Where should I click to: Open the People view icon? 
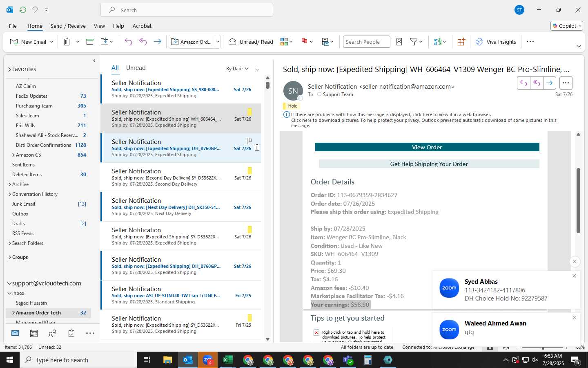52,333
